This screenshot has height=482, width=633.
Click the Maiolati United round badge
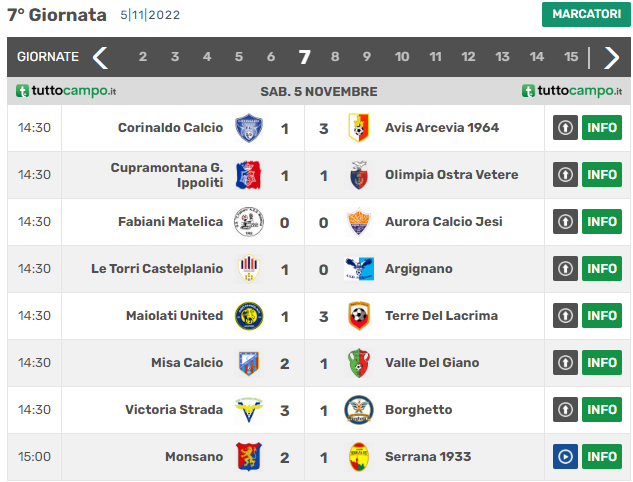(249, 316)
